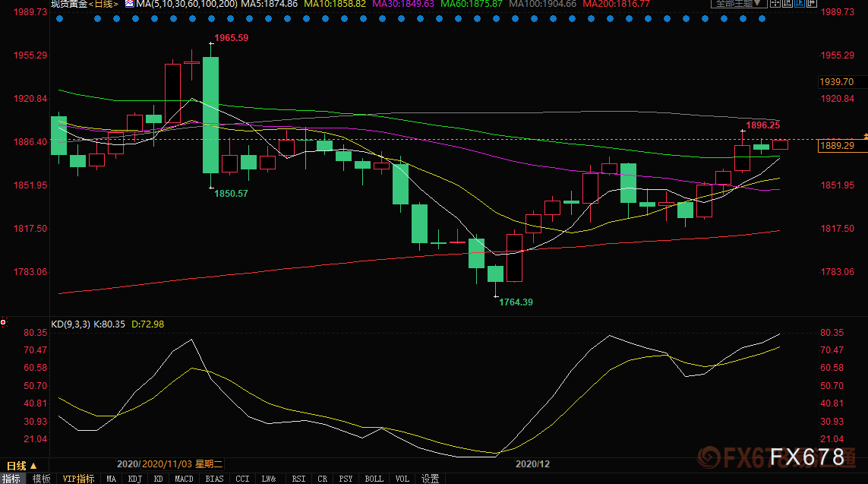
Task: Click the red indicator marker beside the KD panel
Action: [3, 321]
